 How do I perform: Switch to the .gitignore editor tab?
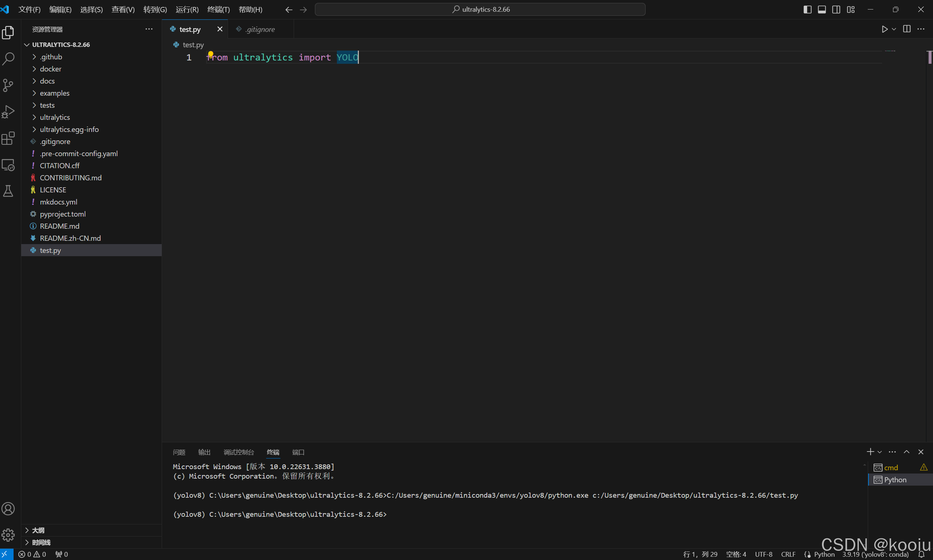click(260, 29)
